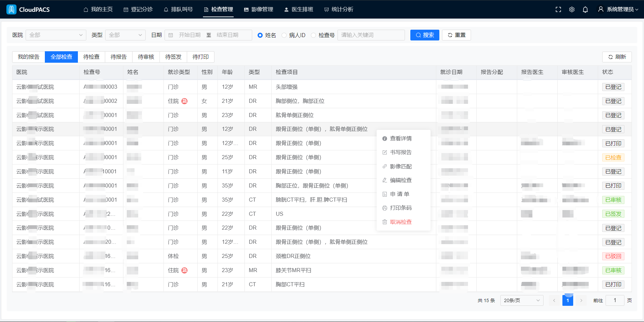
Task: Choose 申请单 from the context menu
Action: pyautogui.click(x=404, y=194)
